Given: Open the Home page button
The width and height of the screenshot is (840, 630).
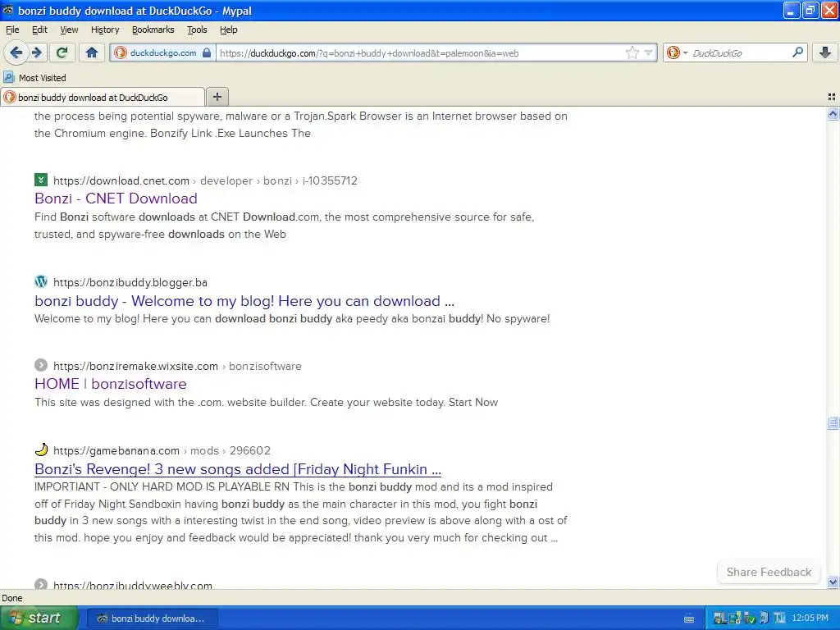Looking at the screenshot, I should pyautogui.click(x=92, y=52).
